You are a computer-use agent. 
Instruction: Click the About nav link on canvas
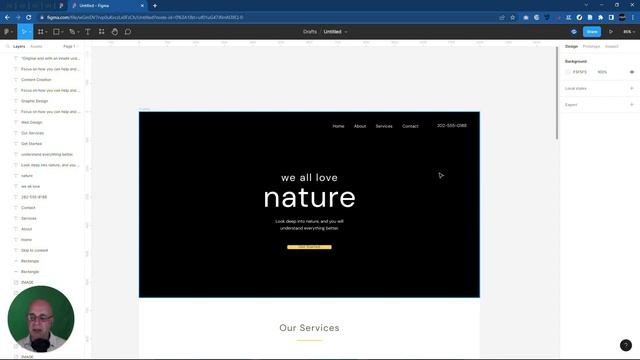[x=360, y=126]
